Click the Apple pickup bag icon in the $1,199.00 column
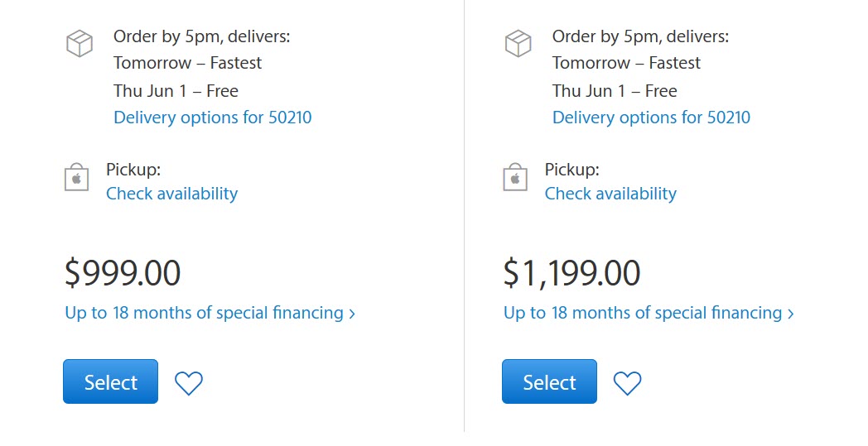This screenshot has height=446, width=868. 515,177
